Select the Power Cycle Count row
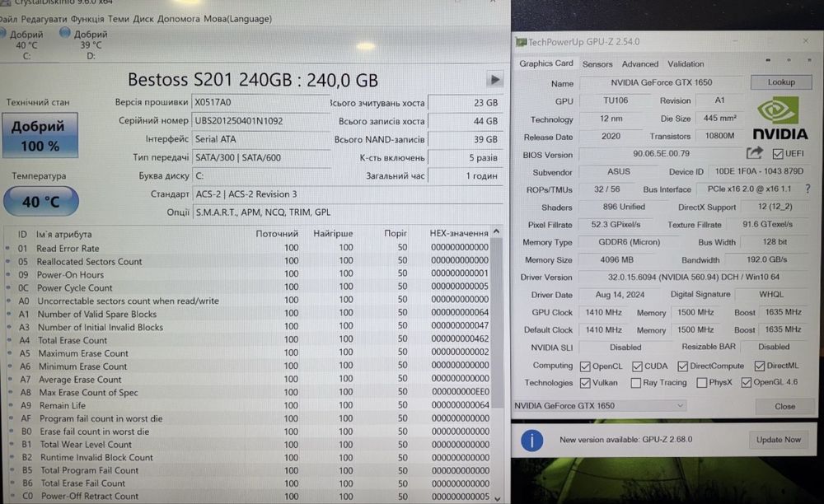This screenshot has height=504, width=824. (247, 287)
